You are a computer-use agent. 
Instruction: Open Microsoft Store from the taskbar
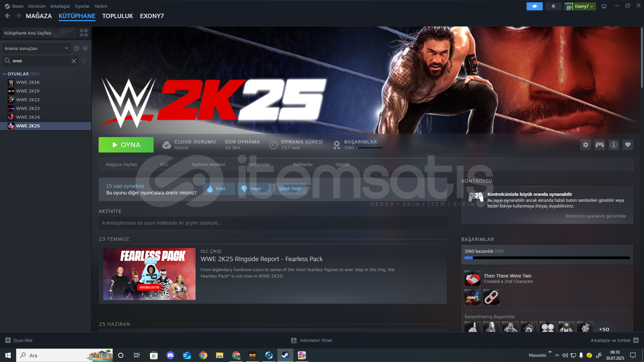[154, 355]
